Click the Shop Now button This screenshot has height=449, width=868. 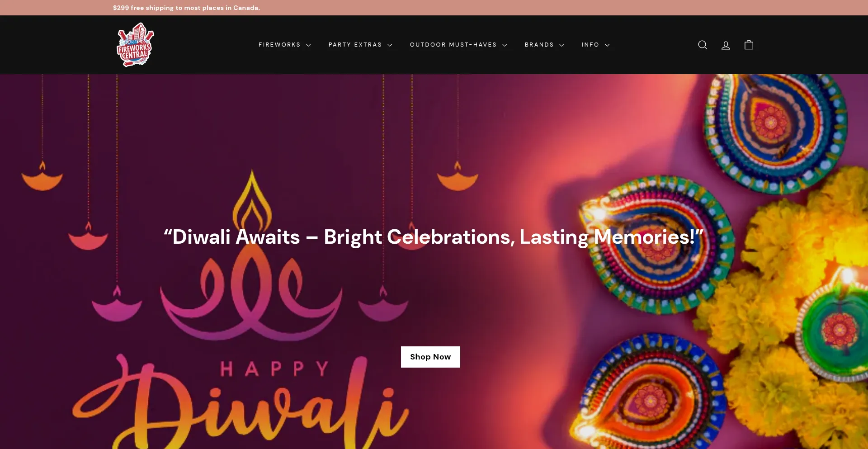[x=430, y=357]
